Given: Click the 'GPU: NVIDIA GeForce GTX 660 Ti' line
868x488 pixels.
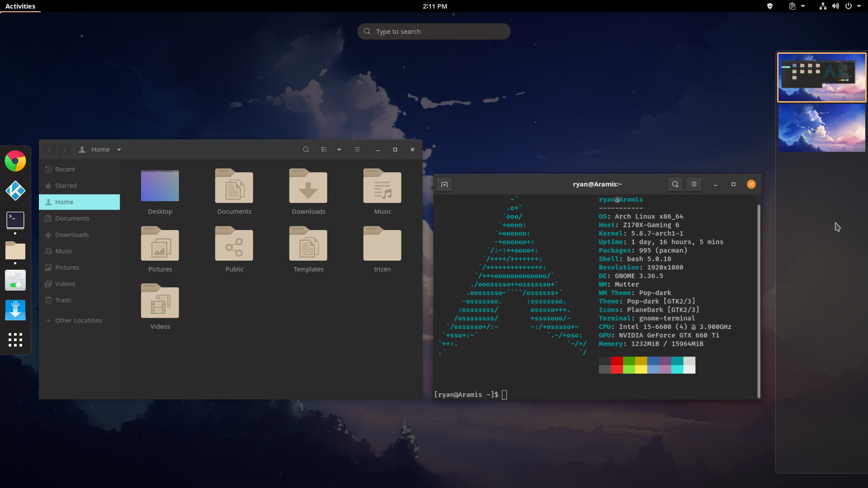Looking at the screenshot, I should 659,335.
